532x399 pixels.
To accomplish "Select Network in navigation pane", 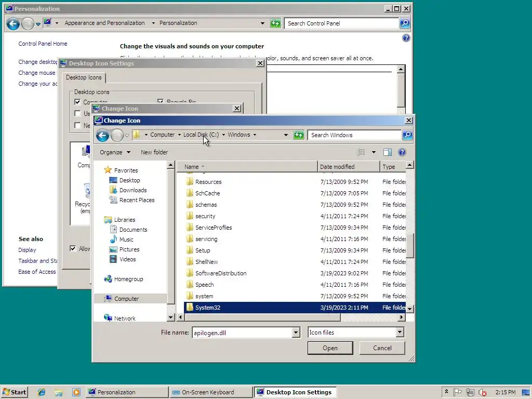I will tap(120, 318).
